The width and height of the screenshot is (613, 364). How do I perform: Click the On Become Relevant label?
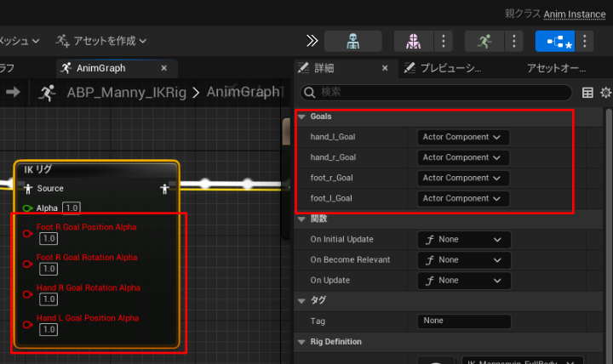pos(350,260)
